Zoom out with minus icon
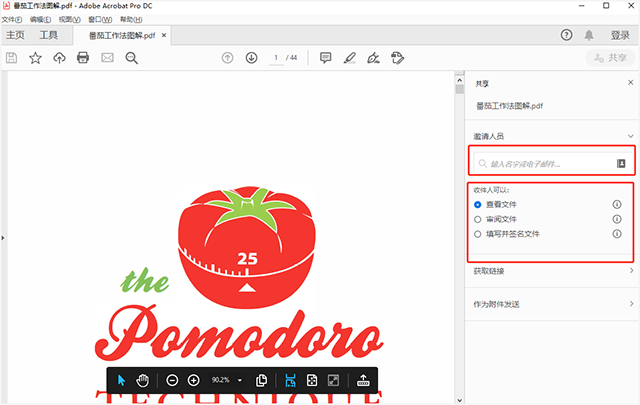The image size is (640, 405). pyautogui.click(x=172, y=381)
